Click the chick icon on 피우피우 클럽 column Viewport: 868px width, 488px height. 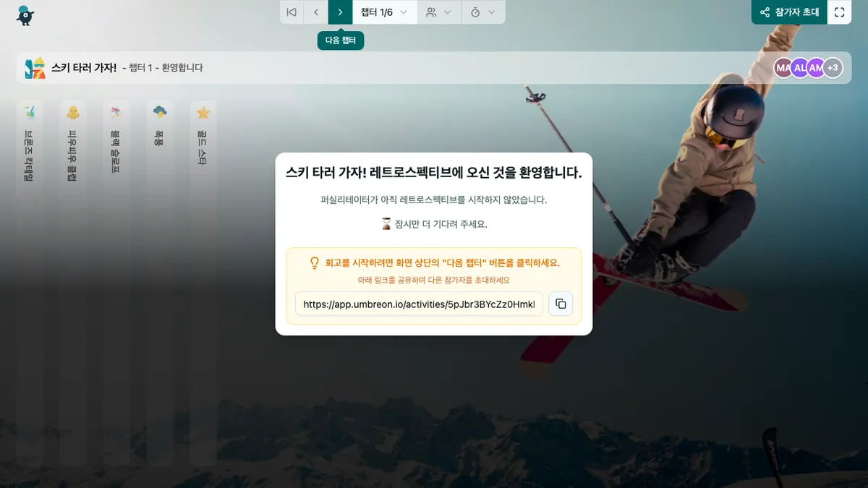click(x=73, y=112)
